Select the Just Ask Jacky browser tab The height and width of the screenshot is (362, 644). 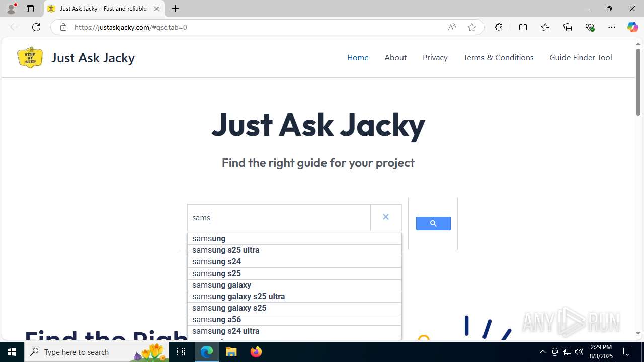[x=104, y=9]
